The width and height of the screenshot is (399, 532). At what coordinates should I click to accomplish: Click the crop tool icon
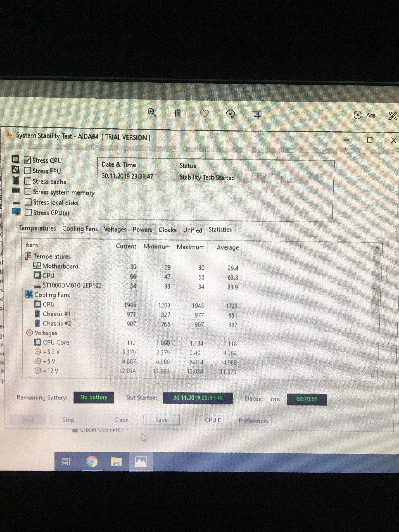[257, 114]
